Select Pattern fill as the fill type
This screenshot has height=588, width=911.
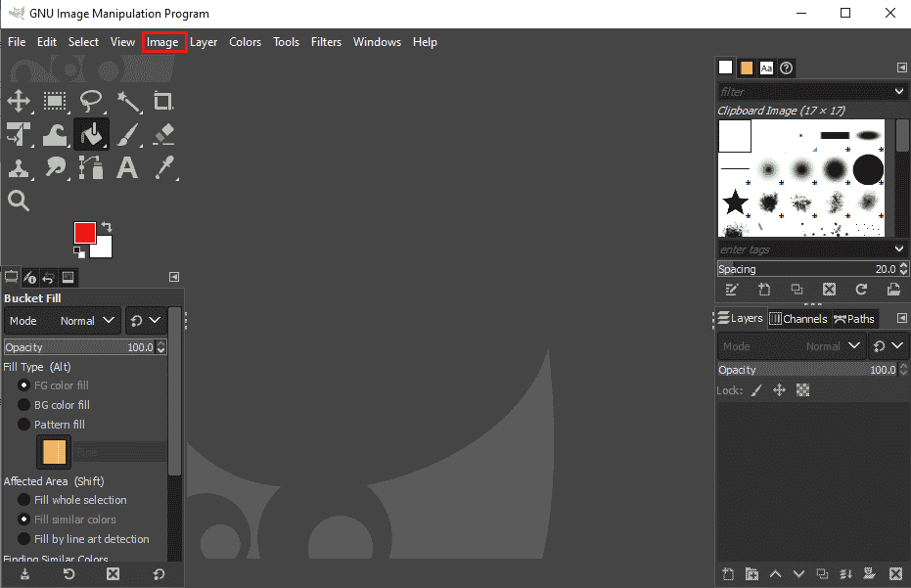[x=23, y=424]
